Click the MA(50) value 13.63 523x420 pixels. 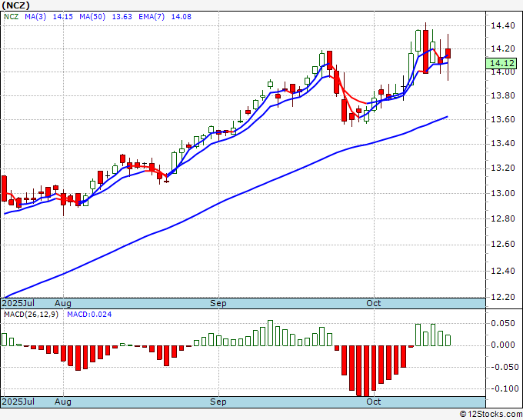click(x=122, y=17)
